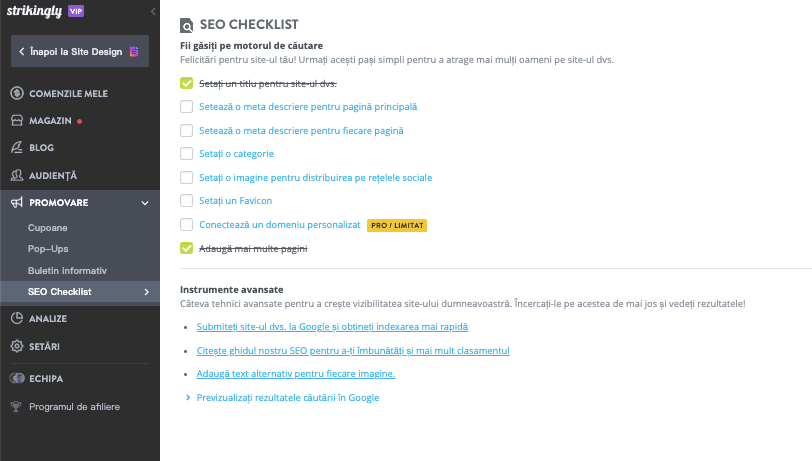Click the Setări gear icon
Viewport: 812px width, 461px height.
(x=17, y=346)
